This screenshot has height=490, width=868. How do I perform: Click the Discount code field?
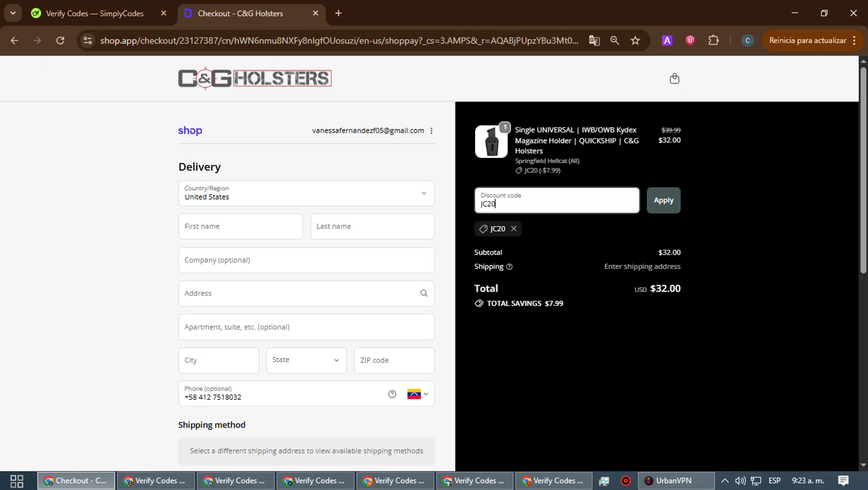pos(557,200)
